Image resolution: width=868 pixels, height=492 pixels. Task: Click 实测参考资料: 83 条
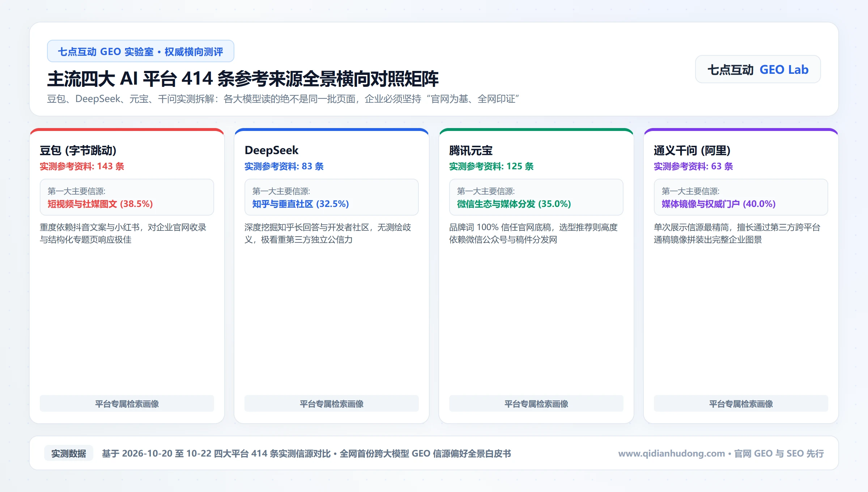pos(284,166)
